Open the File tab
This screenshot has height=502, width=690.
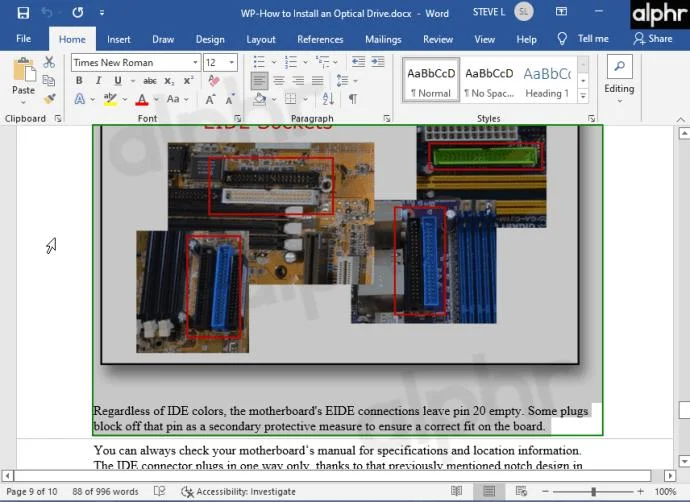pos(23,39)
